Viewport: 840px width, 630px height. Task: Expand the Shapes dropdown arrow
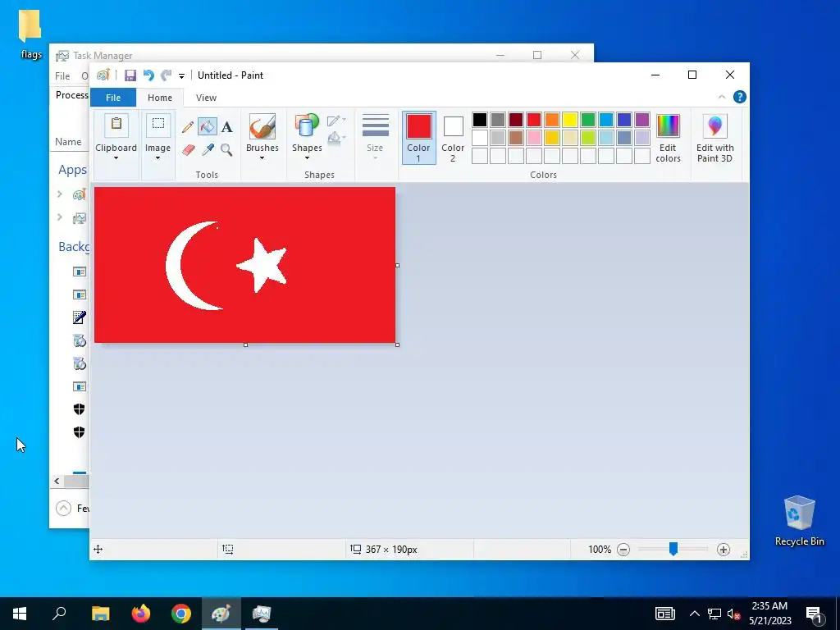[x=307, y=158]
